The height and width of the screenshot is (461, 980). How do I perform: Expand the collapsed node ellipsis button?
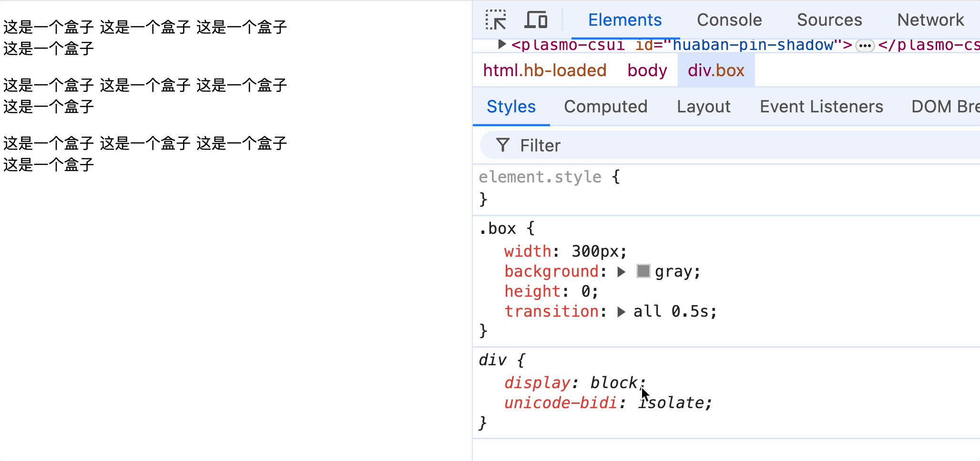(865, 46)
